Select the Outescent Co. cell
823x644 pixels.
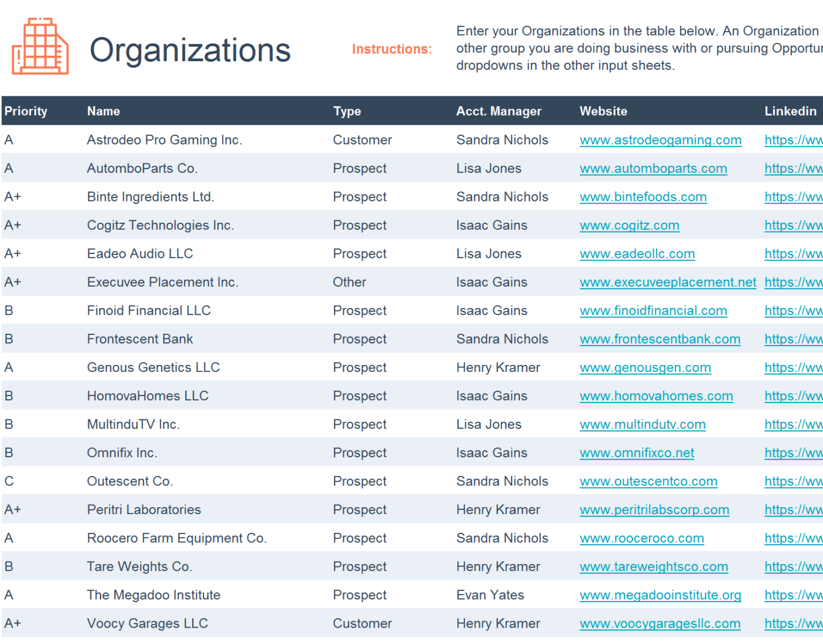pos(130,481)
